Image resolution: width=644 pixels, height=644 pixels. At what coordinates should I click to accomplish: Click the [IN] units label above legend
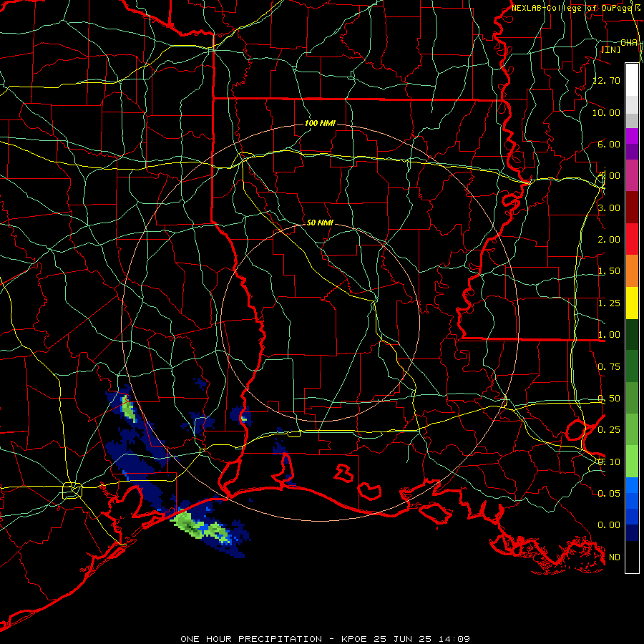[x=610, y=49]
